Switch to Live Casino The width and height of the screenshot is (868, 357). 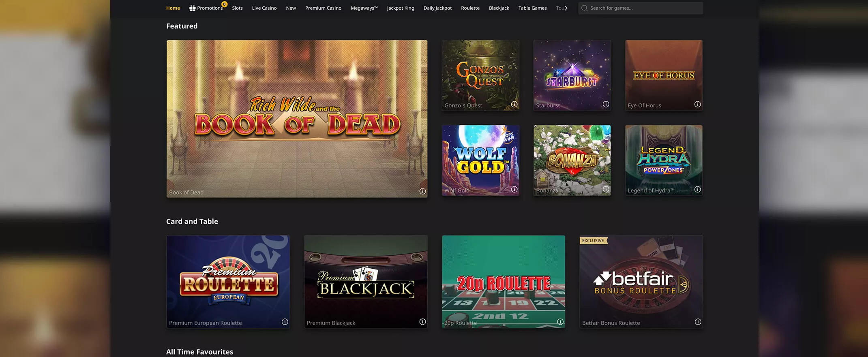click(x=264, y=8)
